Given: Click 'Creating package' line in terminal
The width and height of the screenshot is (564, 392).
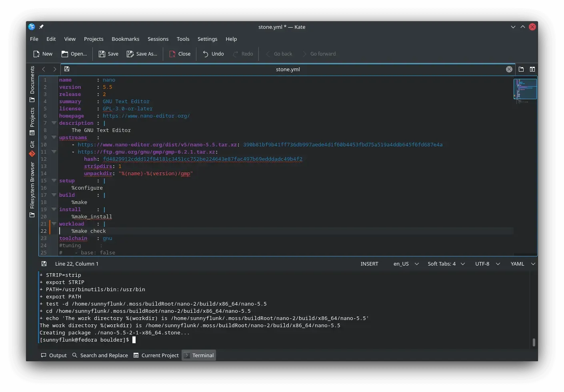Looking at the screenshot, I should (x=114, y=333).
